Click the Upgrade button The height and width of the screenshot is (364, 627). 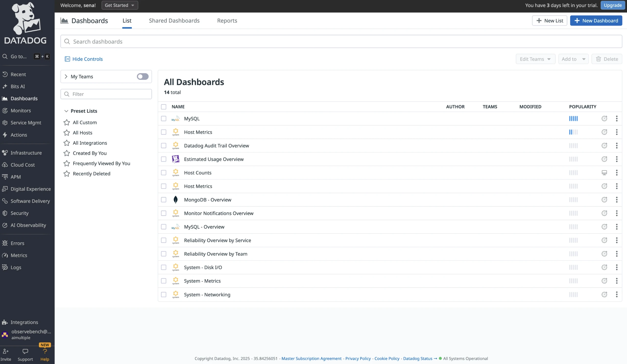pos(613,5)
